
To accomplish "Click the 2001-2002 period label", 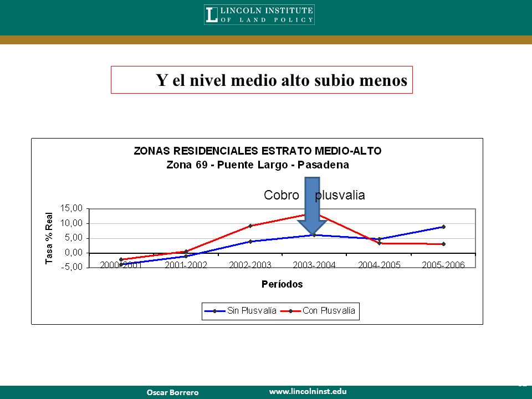I will (x=186, y=265).
